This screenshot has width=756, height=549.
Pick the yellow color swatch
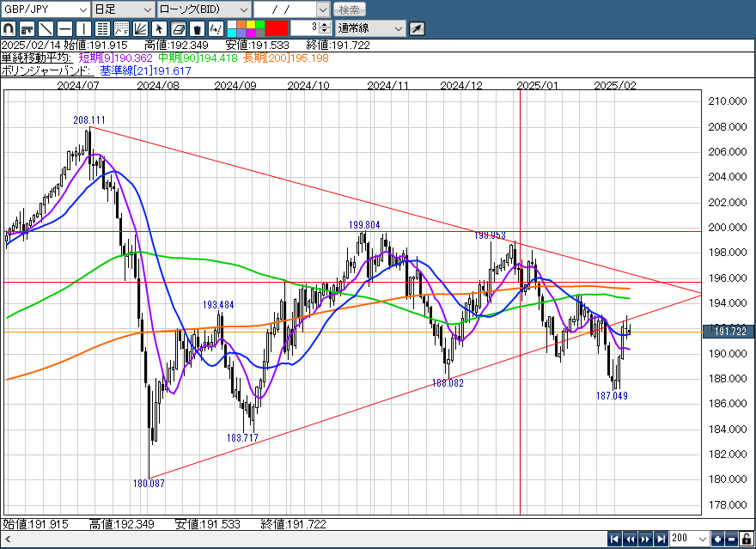(x=251, y=25)
